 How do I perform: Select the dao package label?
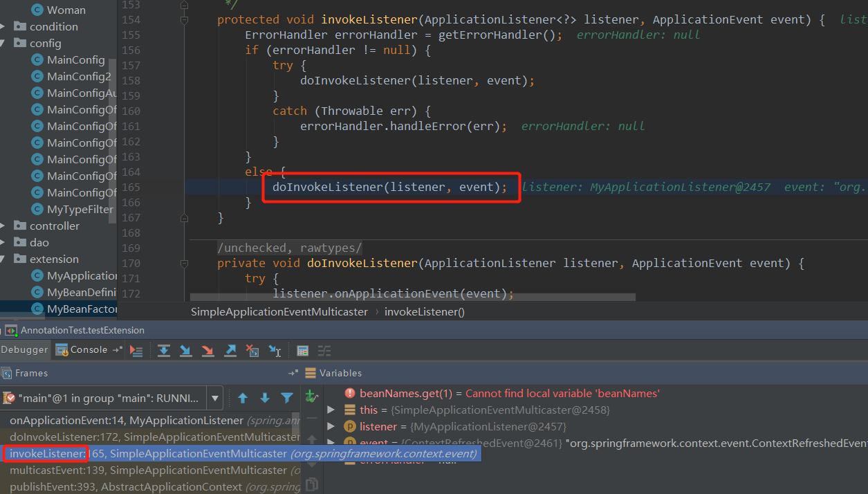[39, 242]
